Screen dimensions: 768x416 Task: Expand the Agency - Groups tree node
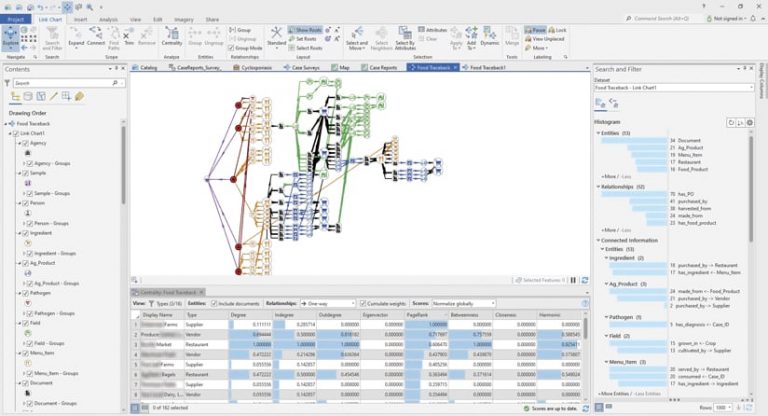click(x=24, y=163)
